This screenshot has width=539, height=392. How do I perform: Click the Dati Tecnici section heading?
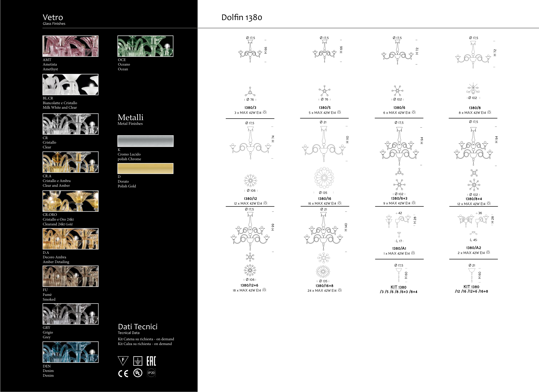pos(138,327)
